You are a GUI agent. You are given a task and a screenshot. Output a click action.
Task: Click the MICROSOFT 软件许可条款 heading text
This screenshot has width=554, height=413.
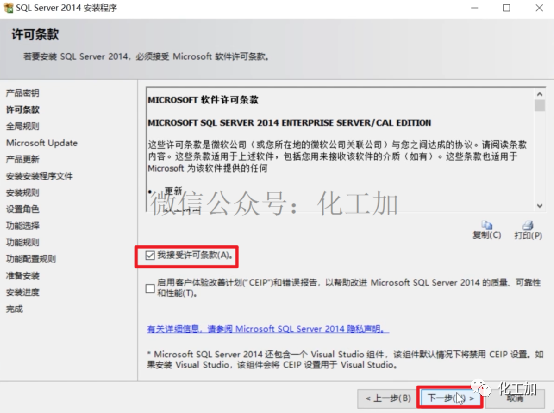pyautogui.click(x=203, y=100)
